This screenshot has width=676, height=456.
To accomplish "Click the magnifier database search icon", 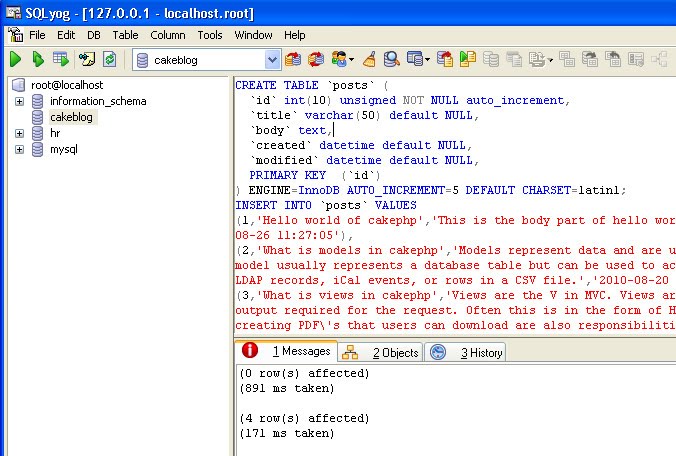I will tap(391, 59).
